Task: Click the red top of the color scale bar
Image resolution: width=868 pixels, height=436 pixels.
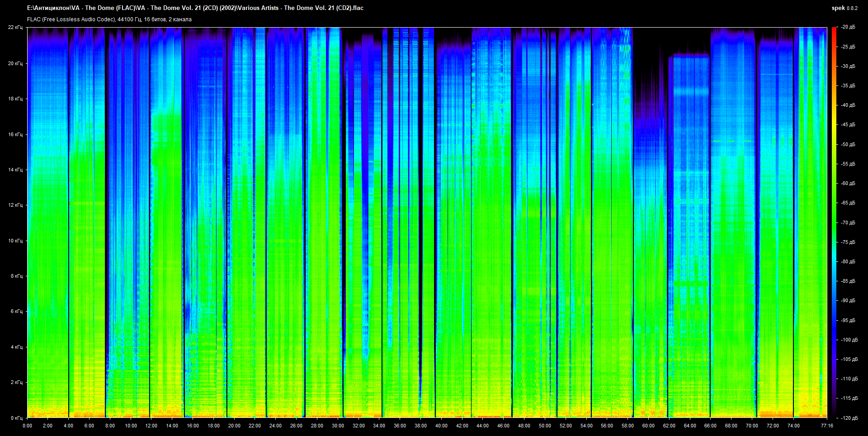Action: pyautogui.click(x=834, y=31)
